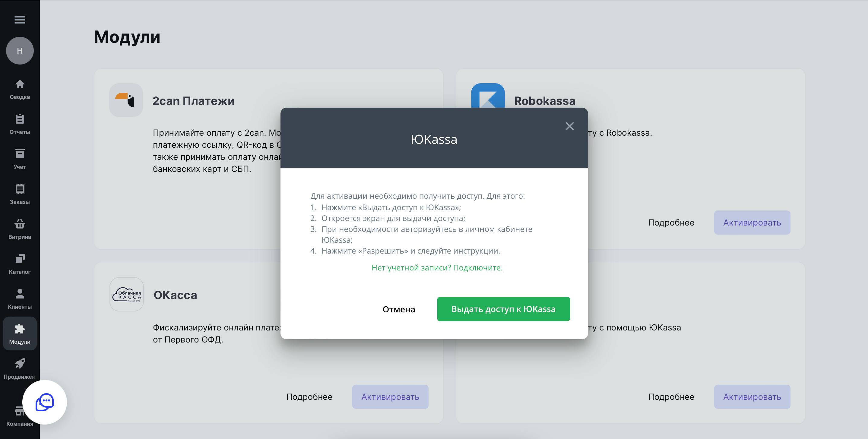Screen dimensions: 868x439
Task: Activate the ЮKassa module card
Action: (x=752, y=396)
